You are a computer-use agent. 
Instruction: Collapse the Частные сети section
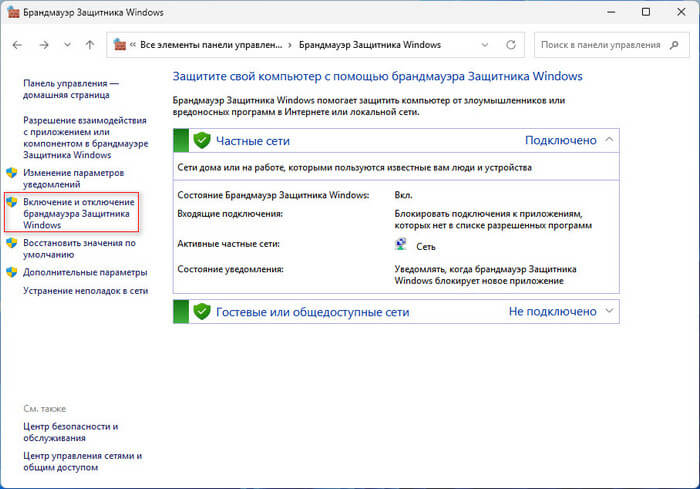click(609, 140)
